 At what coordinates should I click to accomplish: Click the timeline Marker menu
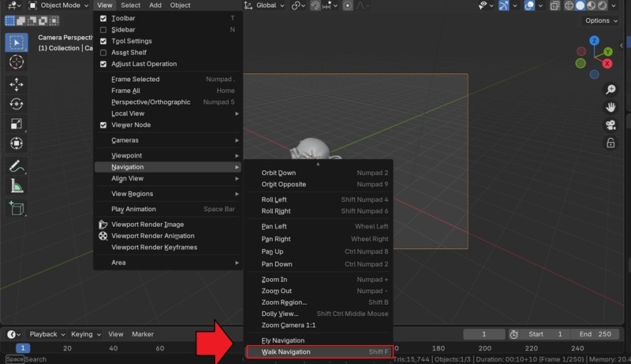(x=143, y=334)
